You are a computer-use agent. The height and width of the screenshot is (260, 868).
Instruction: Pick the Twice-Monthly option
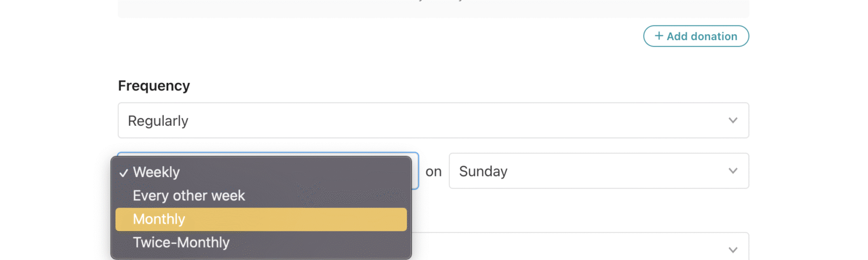181,243
